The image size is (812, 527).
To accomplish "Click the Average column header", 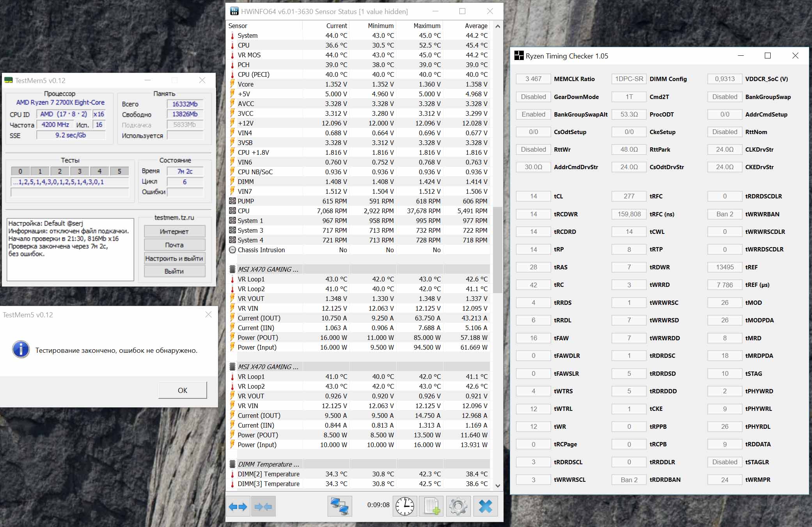I will 476,26.
